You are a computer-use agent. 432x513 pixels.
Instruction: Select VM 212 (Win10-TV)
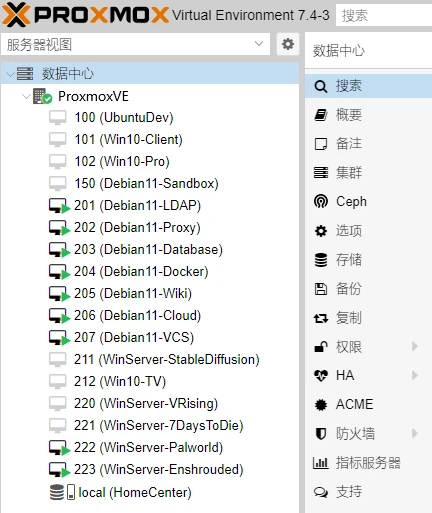(x=120, y=382)
